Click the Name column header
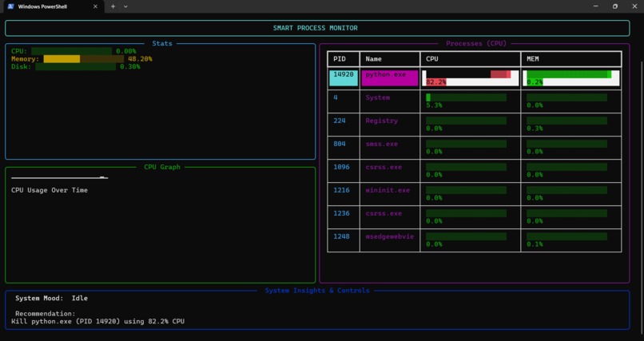The height and width of the screenshot is (341, 644). (373, 59)
